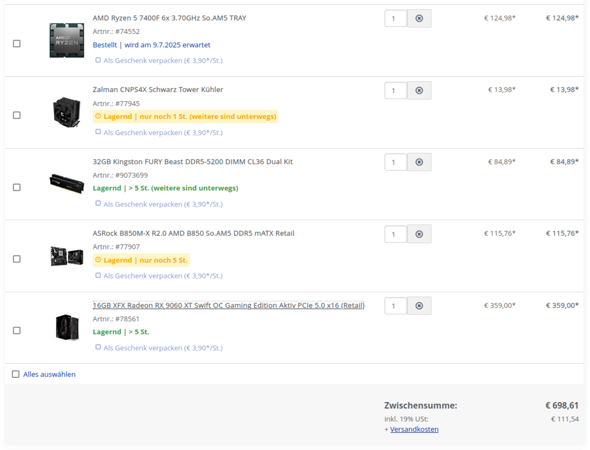Viewport: 590px width, 450px height.
Task: Open the 32GB Kingston FURY Beast DDR5-5200 title
Action: coord(193,162)
